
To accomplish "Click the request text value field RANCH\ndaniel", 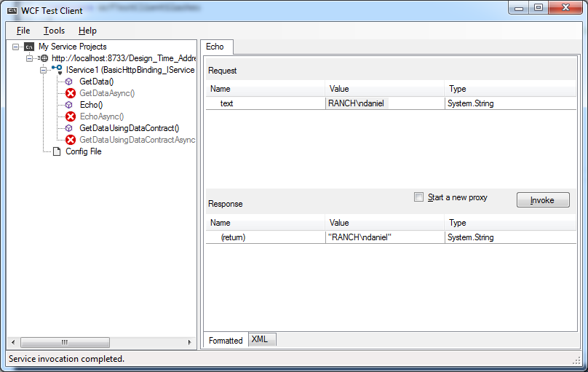I will (385, 103).
